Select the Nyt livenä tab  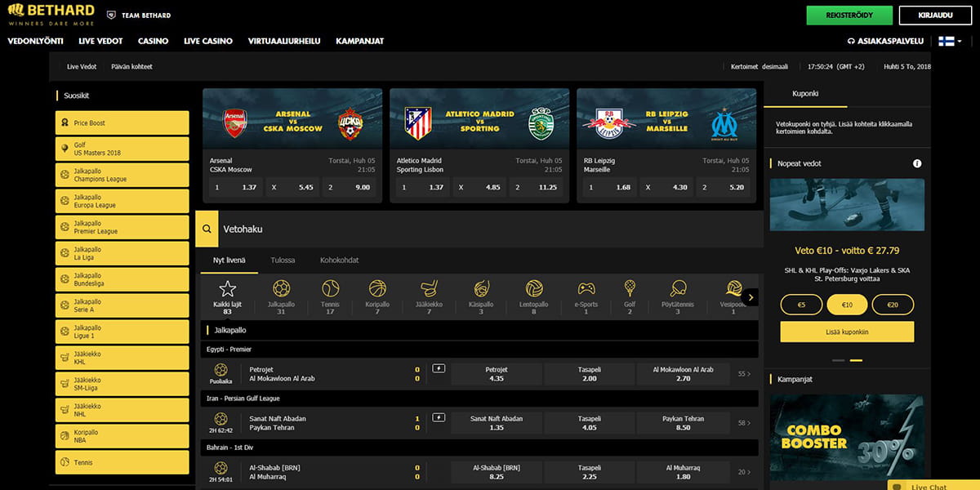click(229, 261)
